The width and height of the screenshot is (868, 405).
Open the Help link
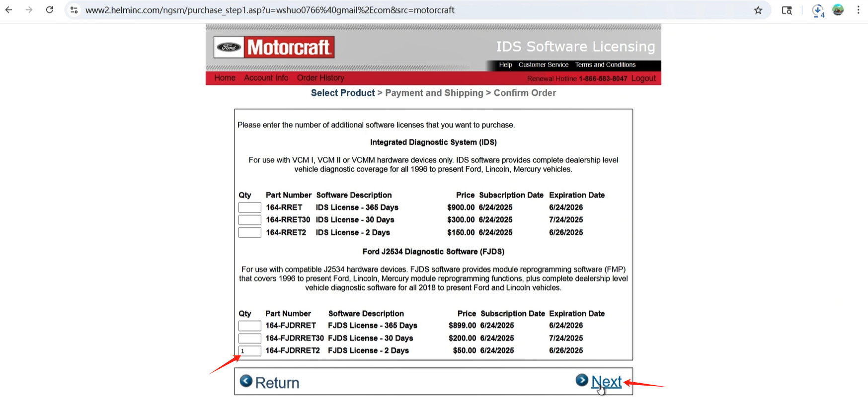coord(505,65)
